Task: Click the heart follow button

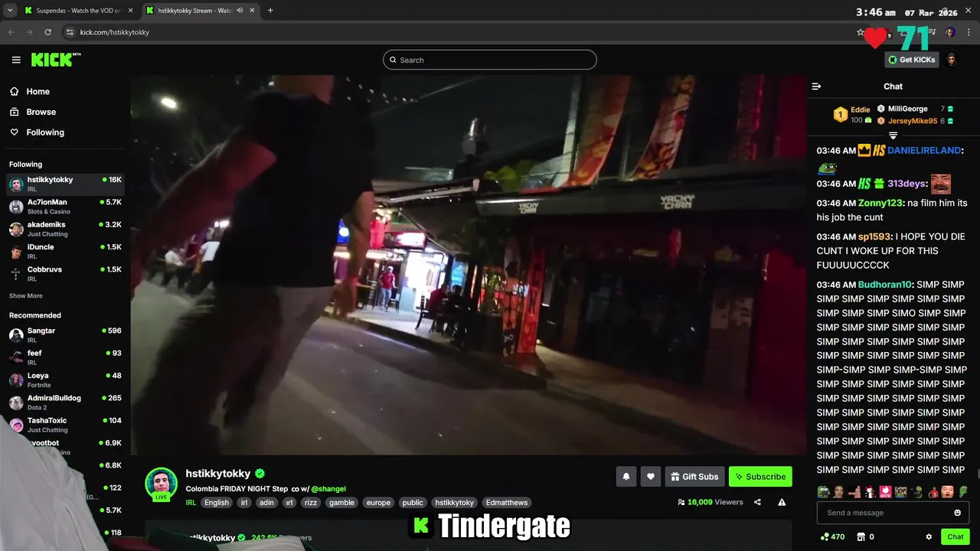Action: [x=651, y=477]
